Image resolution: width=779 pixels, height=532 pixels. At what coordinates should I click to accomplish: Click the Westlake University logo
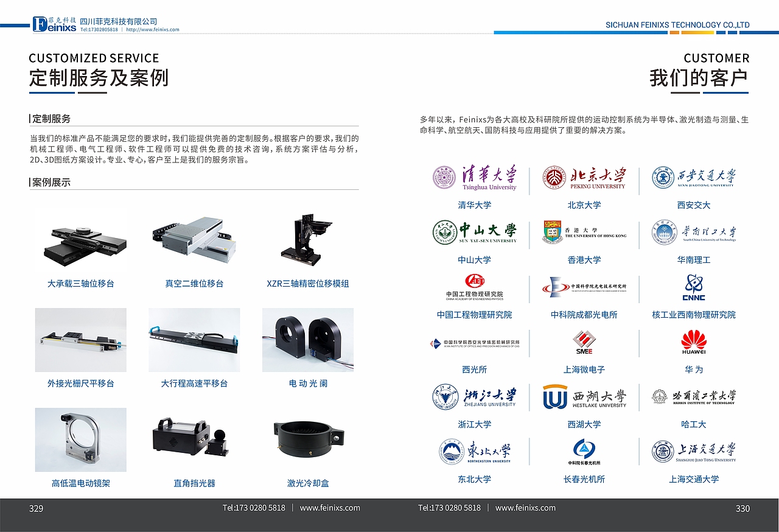pos(584,397)
